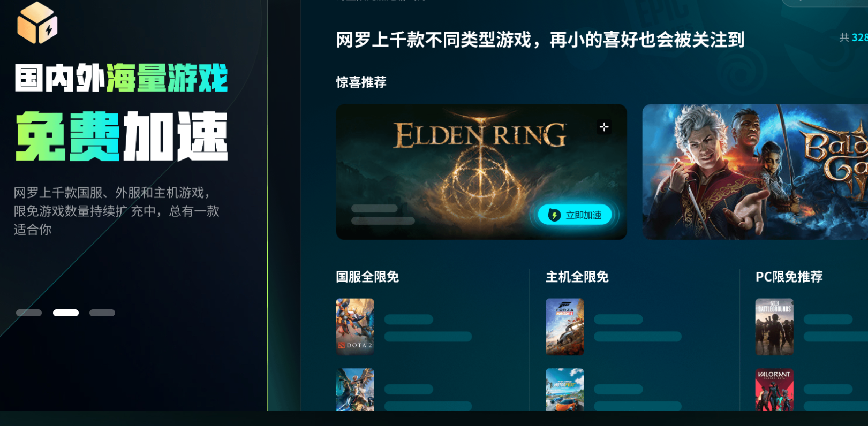Click the orange box app logo
Image resolution: width=868 pixels, height=426 pixels.
[37, 22]
